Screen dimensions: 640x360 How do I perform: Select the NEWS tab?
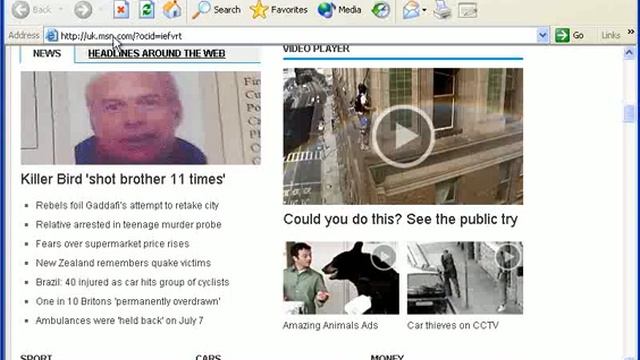47,53
